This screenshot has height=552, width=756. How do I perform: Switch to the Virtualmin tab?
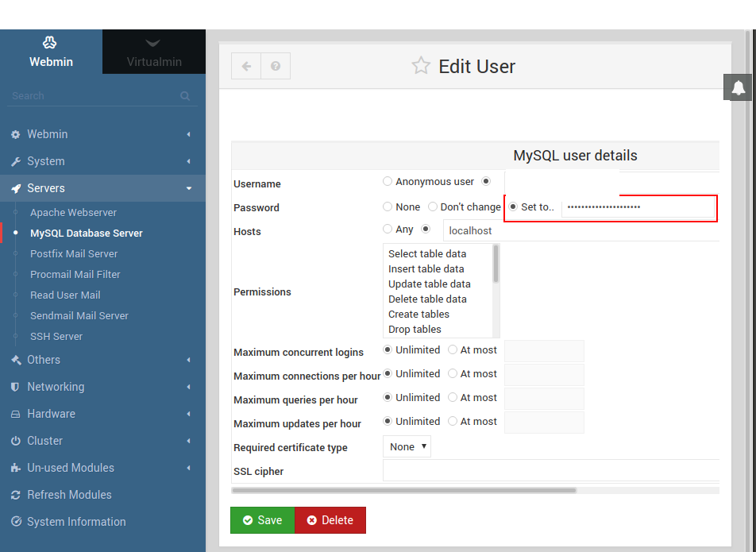(x=153, y=52)
